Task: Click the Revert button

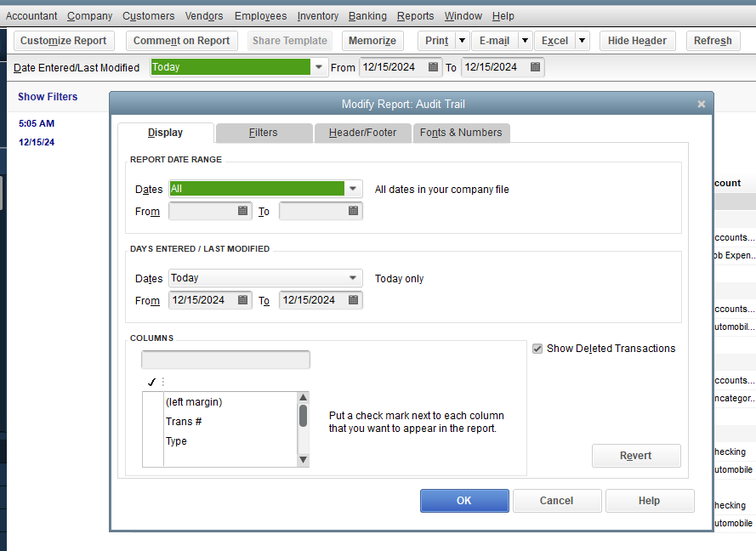Action: (x=636, y=456)
